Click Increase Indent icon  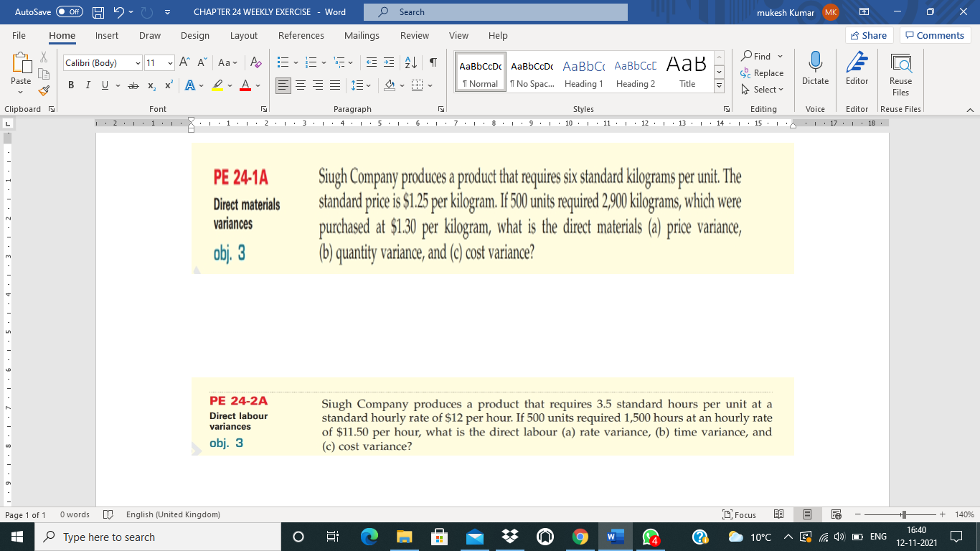pyautogui.click(x=389, y=63)
